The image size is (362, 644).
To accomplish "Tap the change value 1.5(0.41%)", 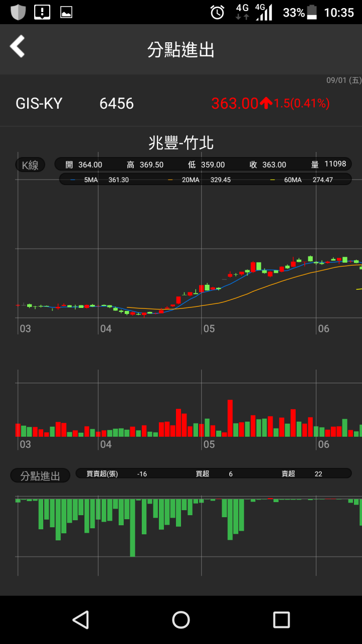I will pos(302,103).
